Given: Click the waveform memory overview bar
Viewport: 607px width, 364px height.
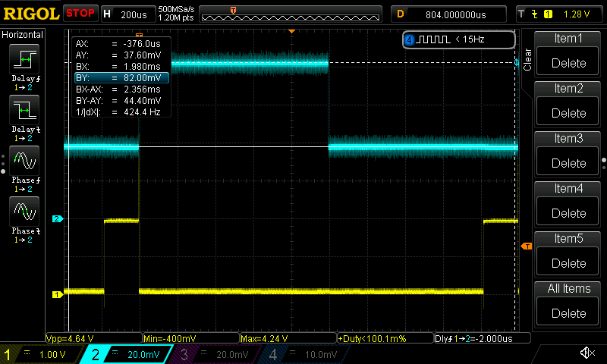Looking at the screenshot, I should pyautogui.click(x=291, y=14).
